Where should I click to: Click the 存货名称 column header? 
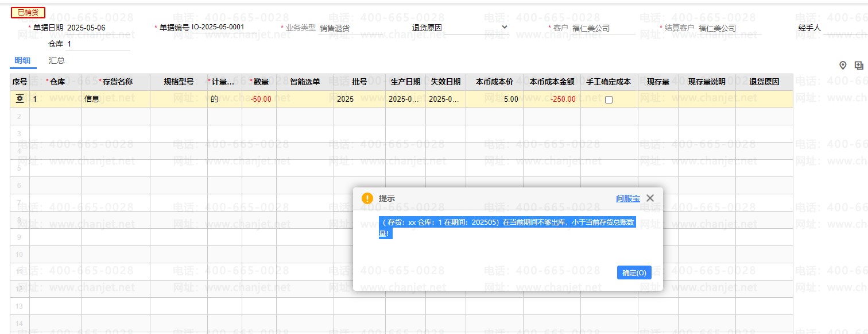(x=117, y=82)
